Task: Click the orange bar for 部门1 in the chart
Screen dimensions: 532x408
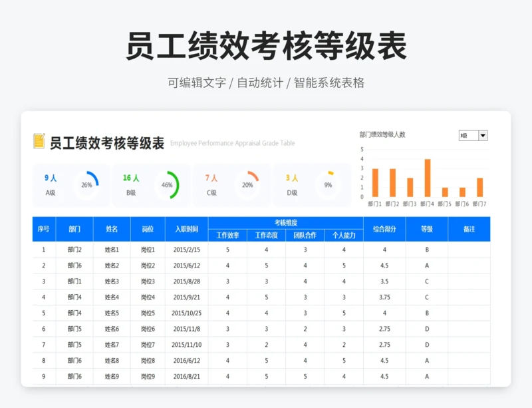Action: pyautogui.click(x=375, y=183)
